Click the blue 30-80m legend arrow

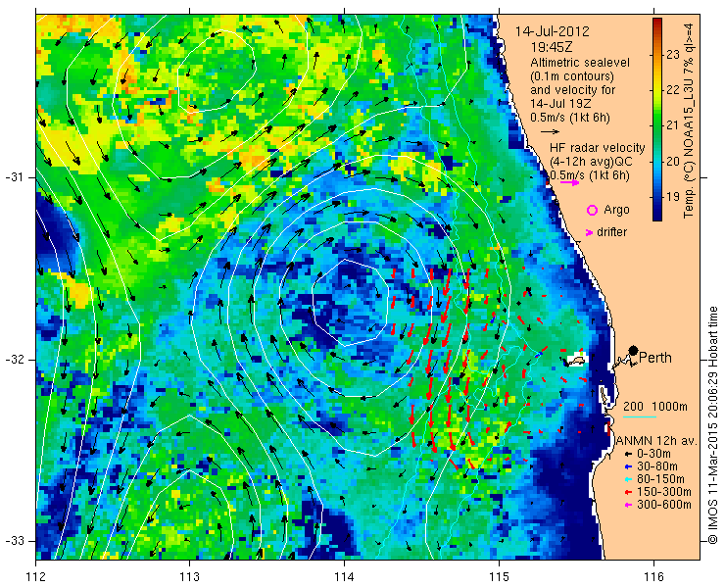(x=628, y=466)
